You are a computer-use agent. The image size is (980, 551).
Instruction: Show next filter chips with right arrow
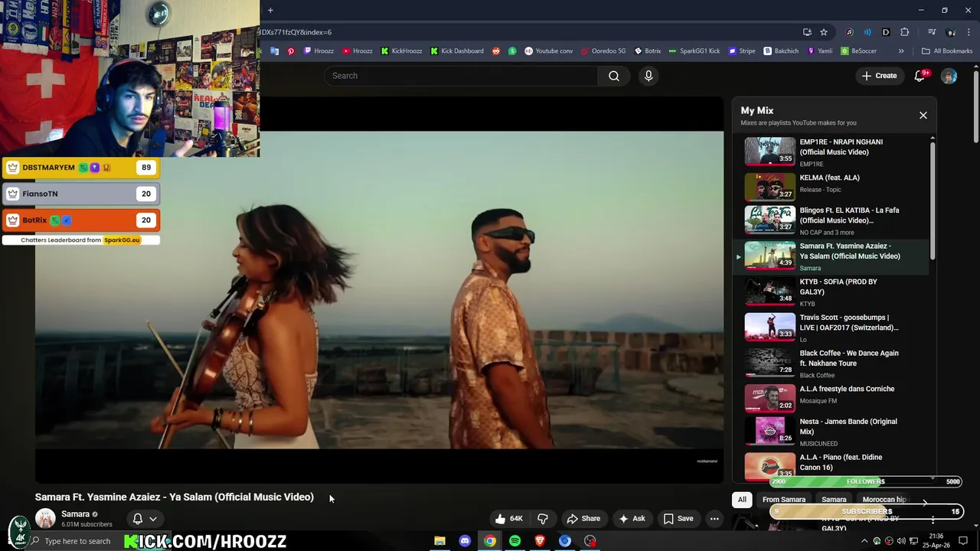pyautogui.click(x=925, y=503)
